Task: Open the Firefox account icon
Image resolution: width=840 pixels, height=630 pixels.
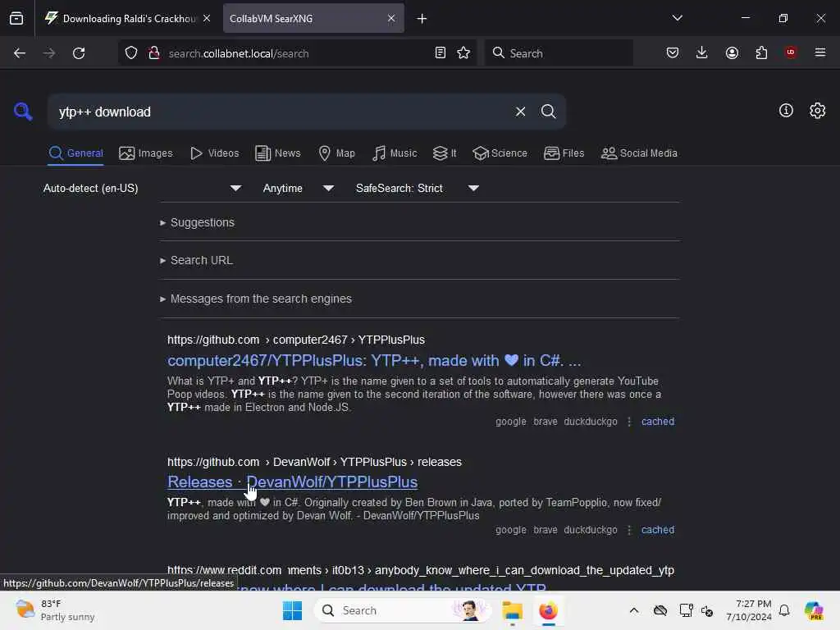Action: point(732,52)
